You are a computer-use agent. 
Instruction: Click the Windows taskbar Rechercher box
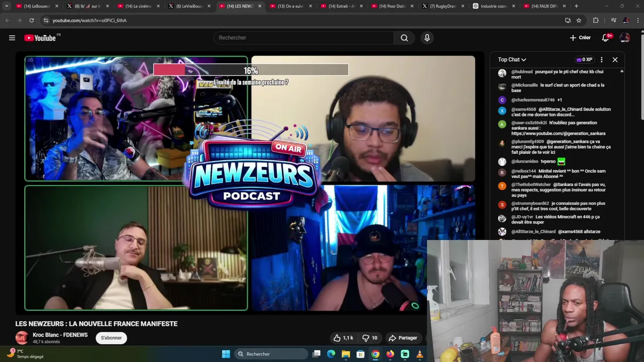tap(271, 354)
